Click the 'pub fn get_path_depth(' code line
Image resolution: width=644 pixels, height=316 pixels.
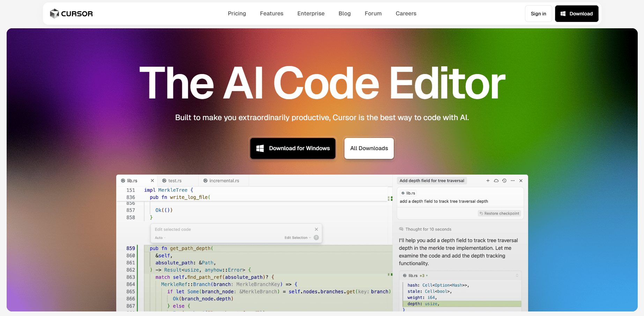click(x=182, y=248)
